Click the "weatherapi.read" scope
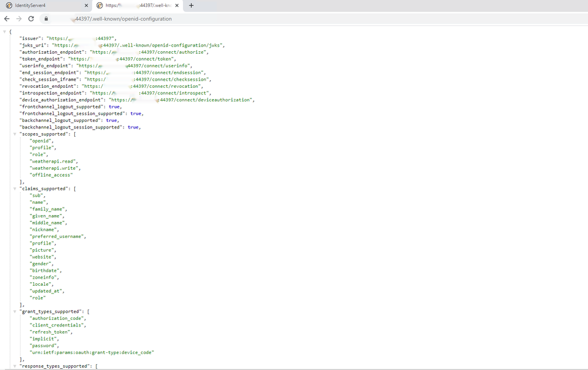The image size is (588, 370). pos(52,161)
